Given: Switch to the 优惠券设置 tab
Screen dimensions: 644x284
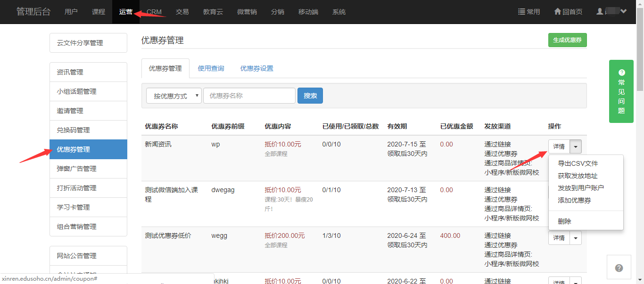Looking at the screenshot, I should click(256, 68).
